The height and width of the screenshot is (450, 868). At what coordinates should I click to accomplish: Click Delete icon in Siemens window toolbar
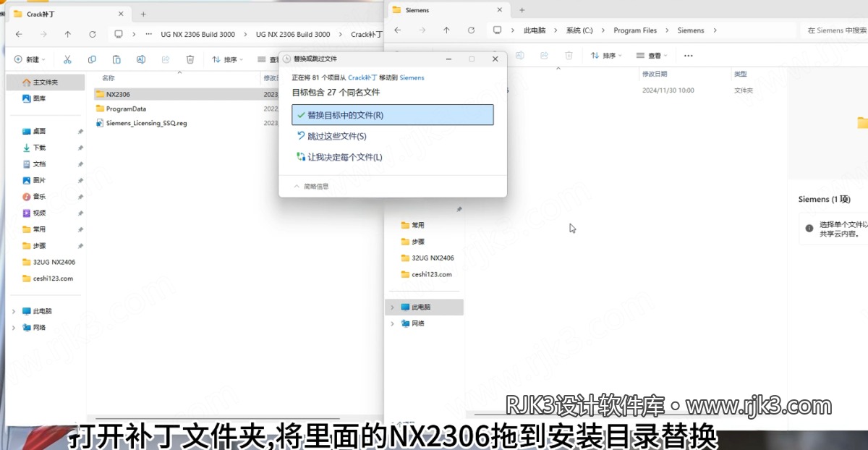coord(569,56)
